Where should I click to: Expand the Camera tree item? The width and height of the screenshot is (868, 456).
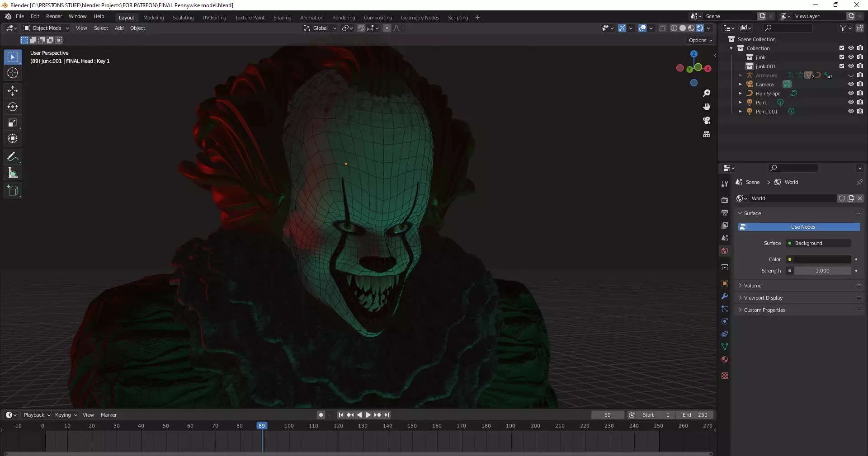tap(740, 85)
